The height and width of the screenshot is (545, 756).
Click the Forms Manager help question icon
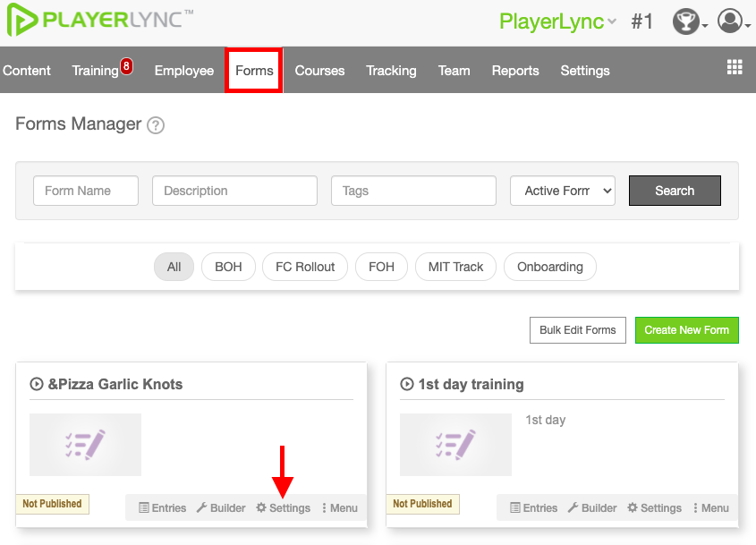point(156,125)
